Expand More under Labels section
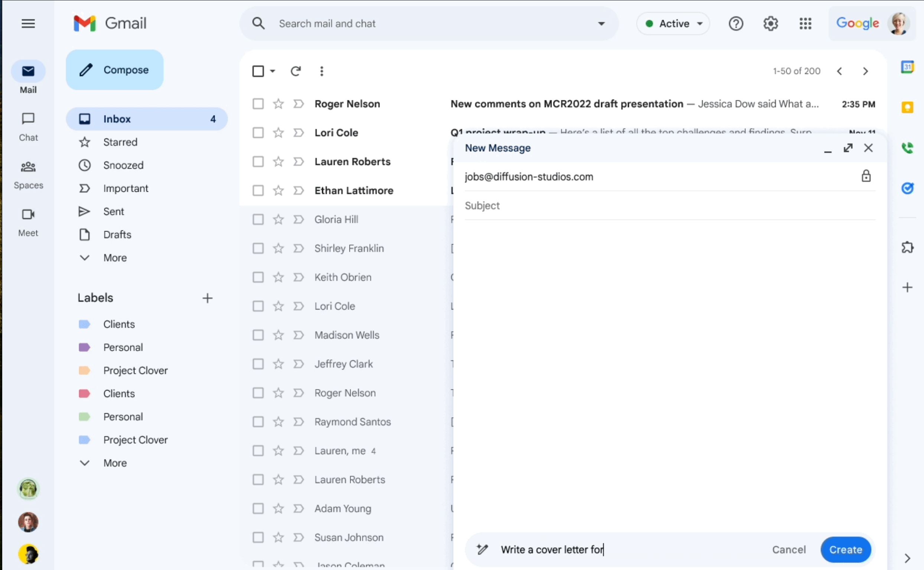This screenshot has height=570, width=924. tap(115, 463)
